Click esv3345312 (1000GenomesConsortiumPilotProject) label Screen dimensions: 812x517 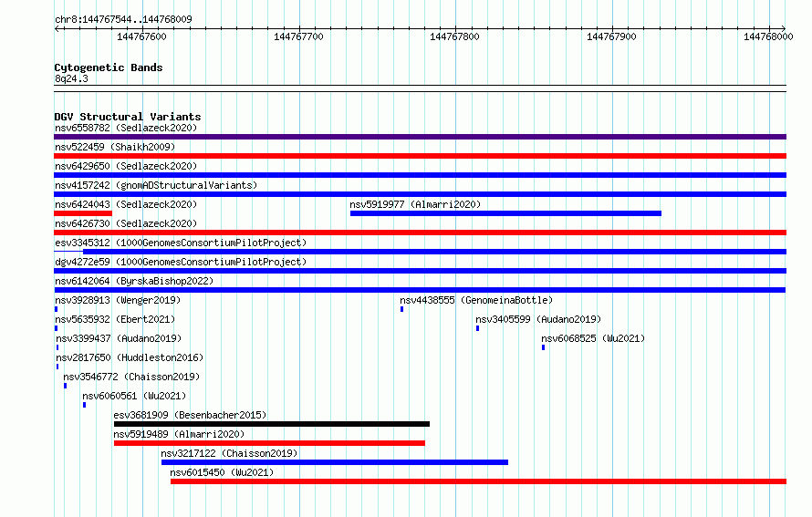[x=181, y=243]
